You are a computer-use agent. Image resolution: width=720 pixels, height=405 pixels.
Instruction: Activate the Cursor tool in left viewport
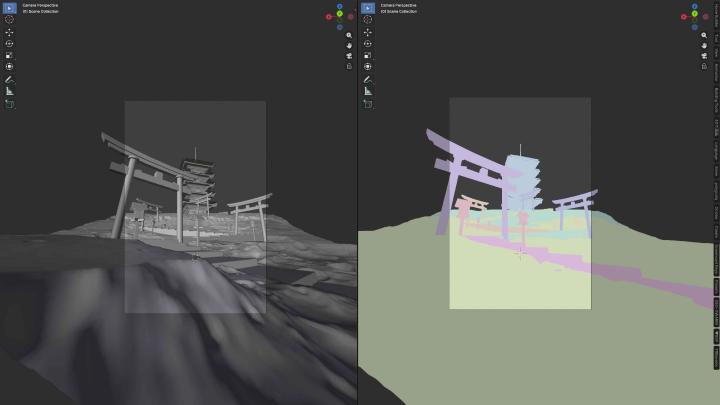click(9, 19)
